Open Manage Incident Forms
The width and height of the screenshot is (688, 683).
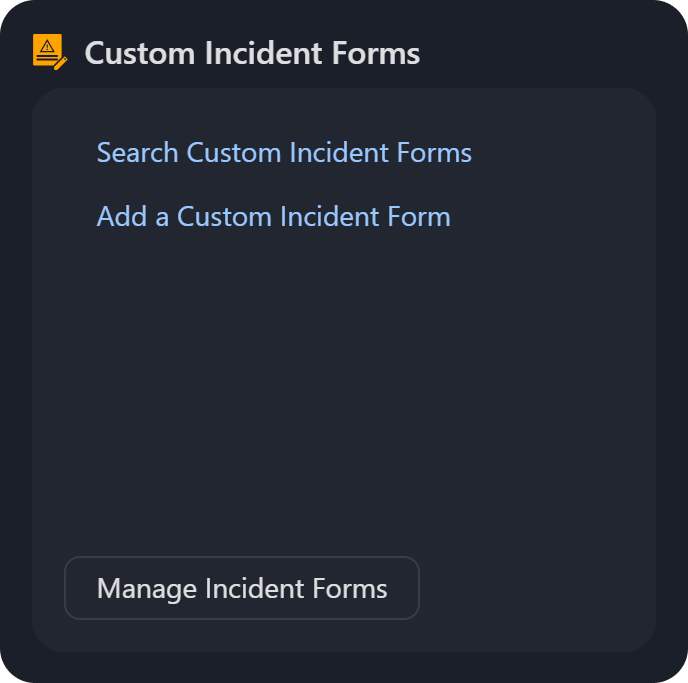(242, 588)
